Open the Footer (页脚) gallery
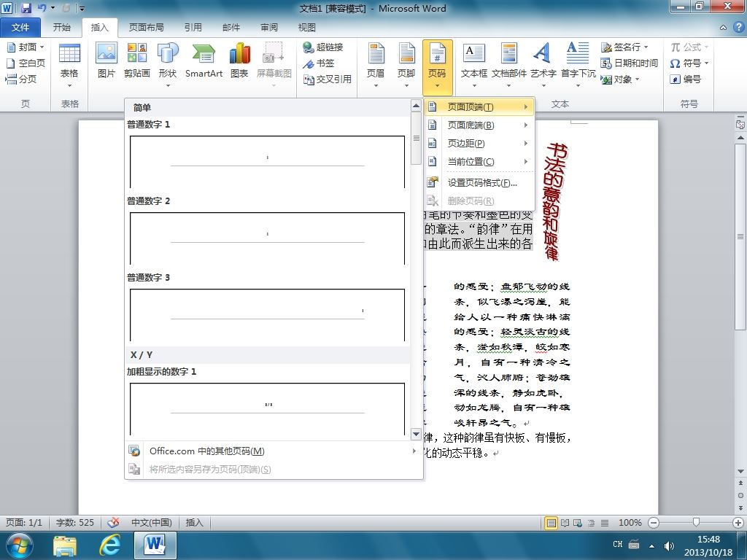Image resolution: width=747 pixels, height=560 pixels. [x=406, y=66]
